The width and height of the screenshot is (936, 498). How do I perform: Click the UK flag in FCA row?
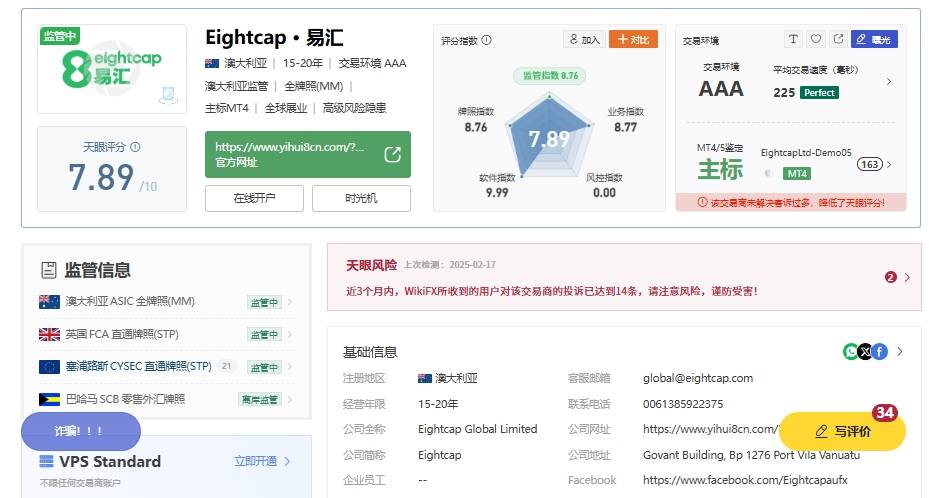click(49, 334)
